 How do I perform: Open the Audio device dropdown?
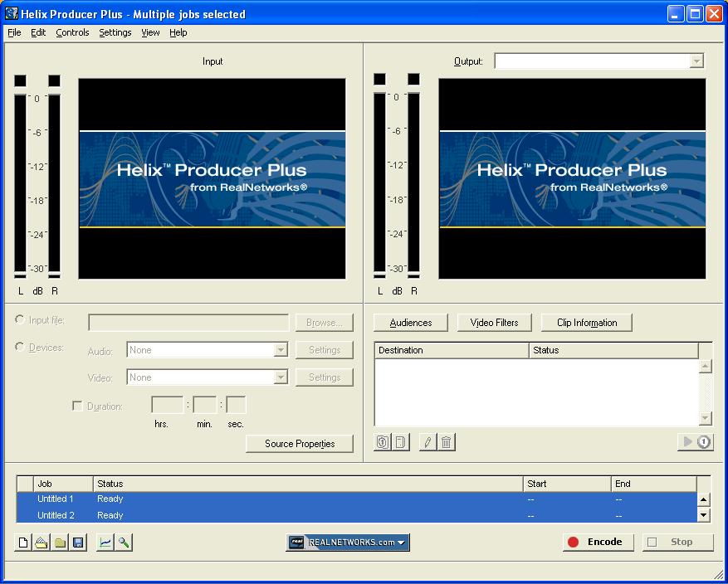tap(281, 351)
